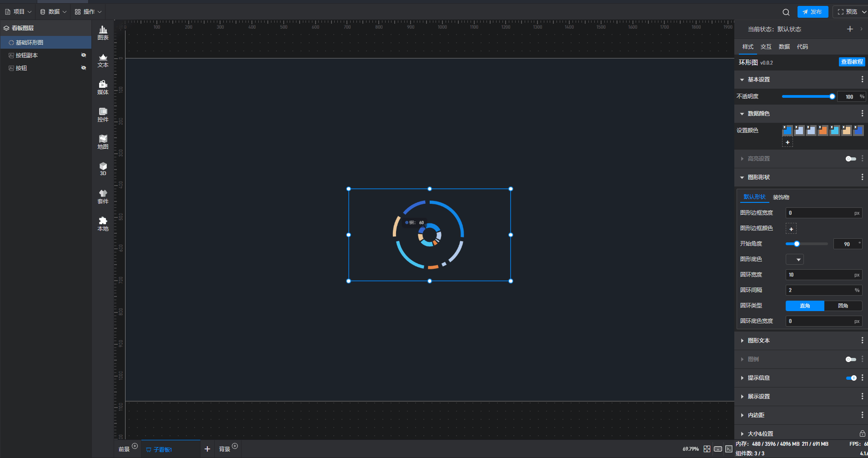Click the search magnifier icon in the top bar
The image size is (868, 458).
[786, 12]
